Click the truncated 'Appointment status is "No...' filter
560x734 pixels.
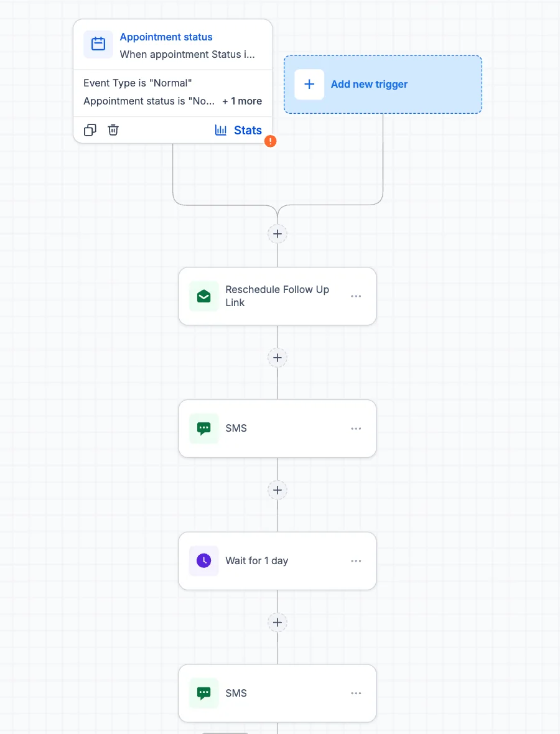click(x=149, y=101)
